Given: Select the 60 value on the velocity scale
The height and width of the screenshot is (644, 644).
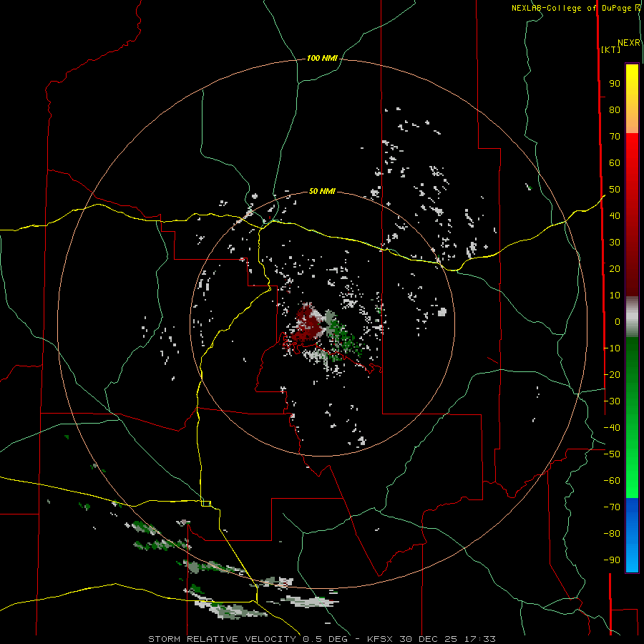Looking at the screenshot, I should coord(615,163).
